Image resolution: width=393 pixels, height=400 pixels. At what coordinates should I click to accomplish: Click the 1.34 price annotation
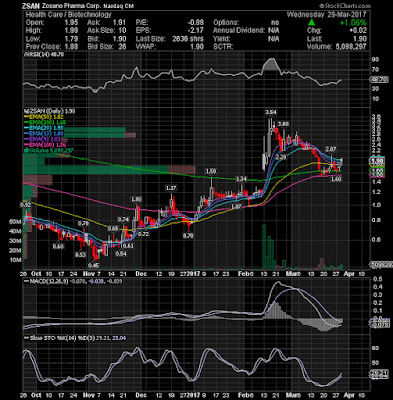(241, 179)
